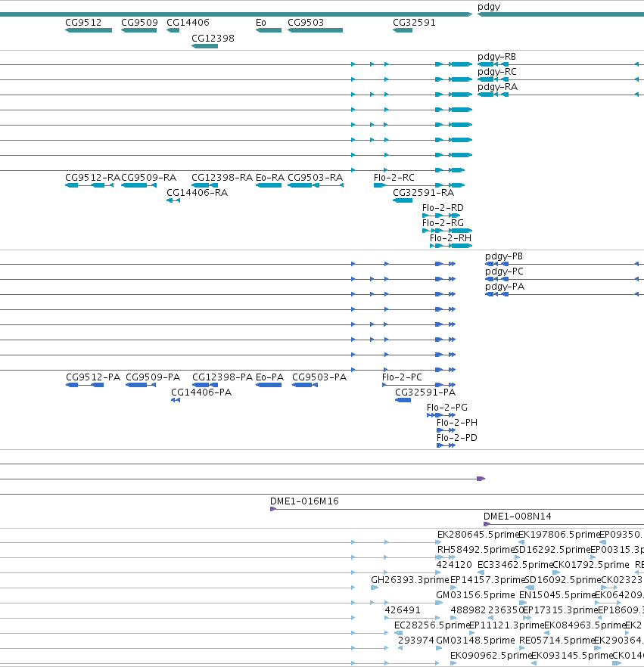Select the pdgy gene feature

(x=561, y=14)
